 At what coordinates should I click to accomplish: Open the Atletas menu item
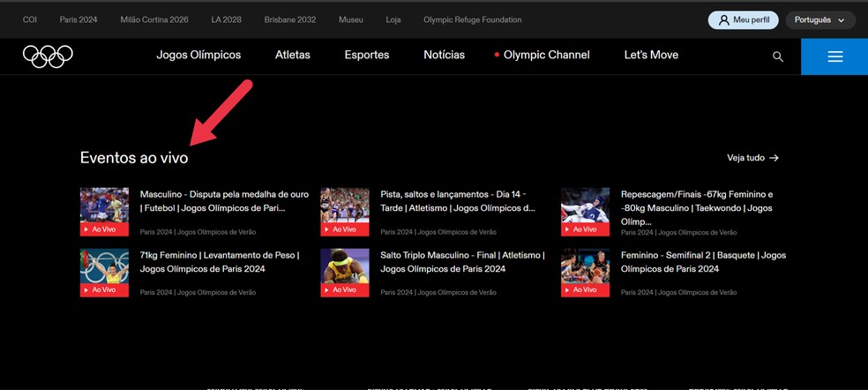(x=293, y=55)
